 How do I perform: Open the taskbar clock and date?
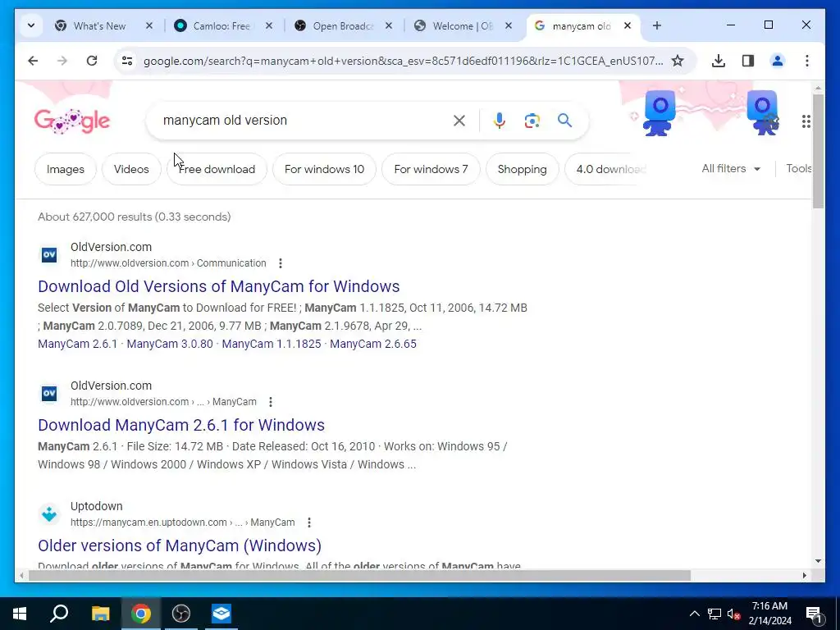tap(769, 614)
